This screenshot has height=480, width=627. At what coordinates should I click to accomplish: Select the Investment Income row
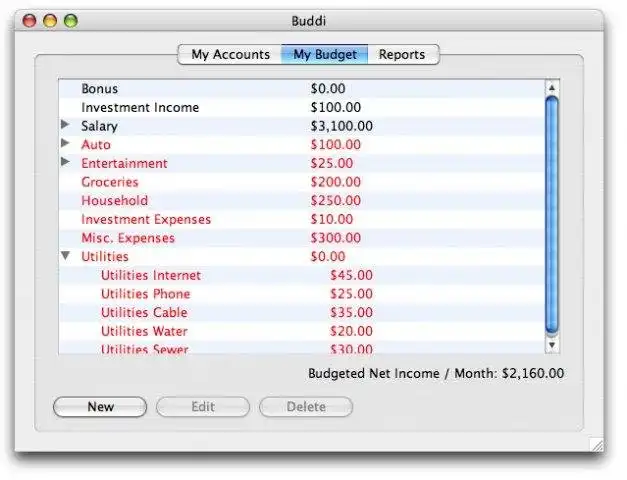point(302,107)
